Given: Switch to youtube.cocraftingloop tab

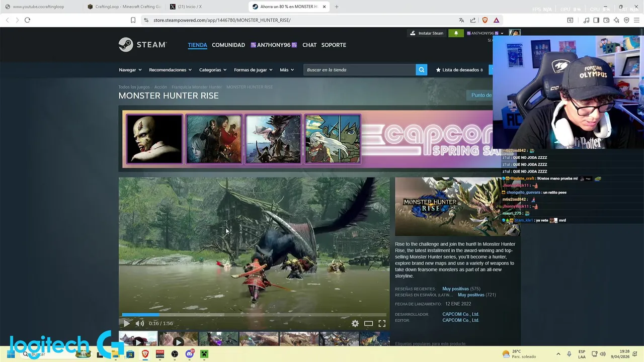Looking at the screenshot, I should coord(41,7).
